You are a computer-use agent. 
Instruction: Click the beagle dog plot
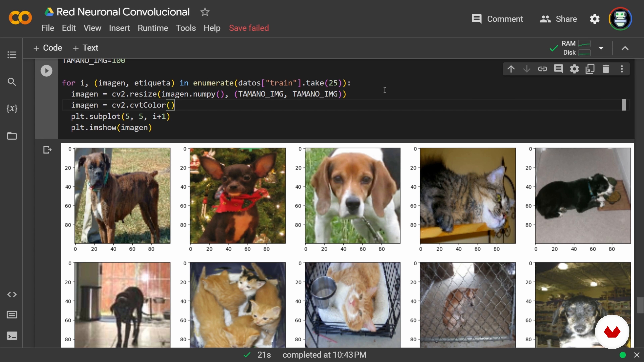click(x=353, y=196)
